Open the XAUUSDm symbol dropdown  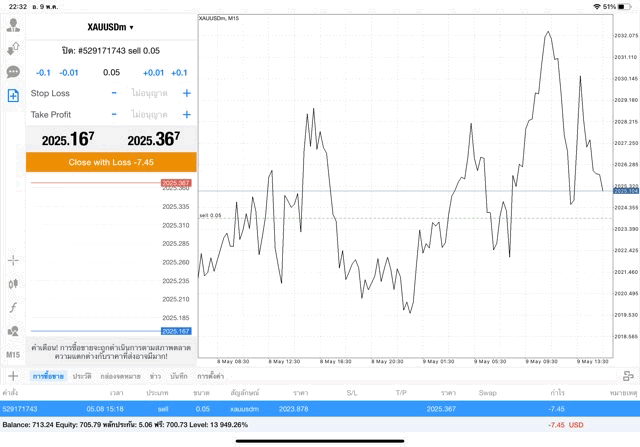(110, 27)
